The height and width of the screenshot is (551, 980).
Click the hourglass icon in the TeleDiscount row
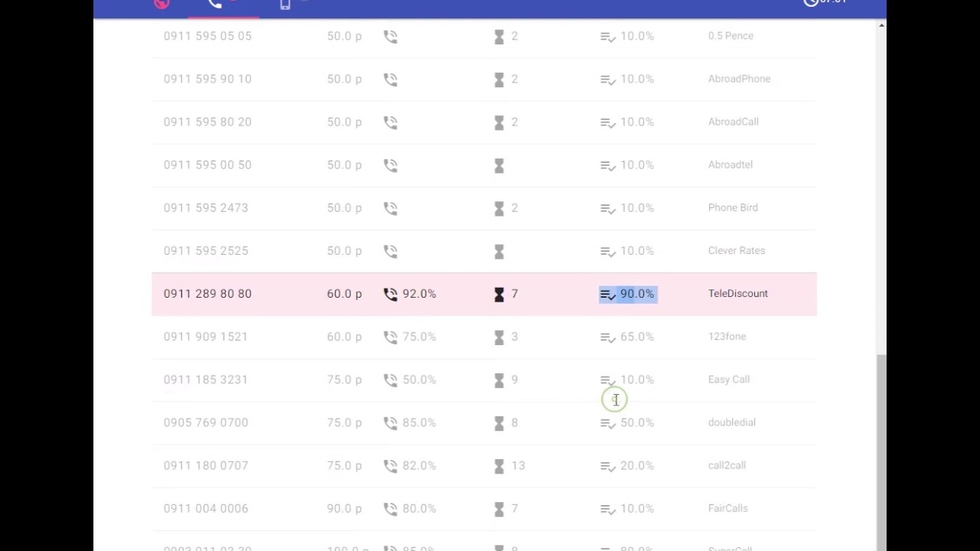point(499,294)
